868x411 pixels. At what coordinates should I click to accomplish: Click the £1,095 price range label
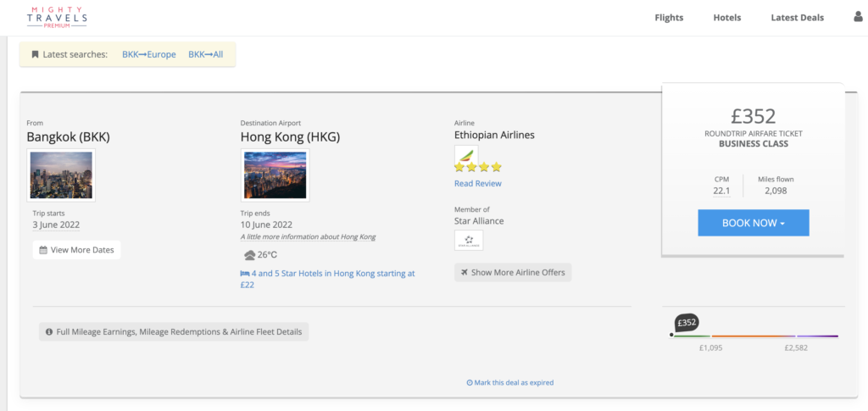tap(710, 348)
